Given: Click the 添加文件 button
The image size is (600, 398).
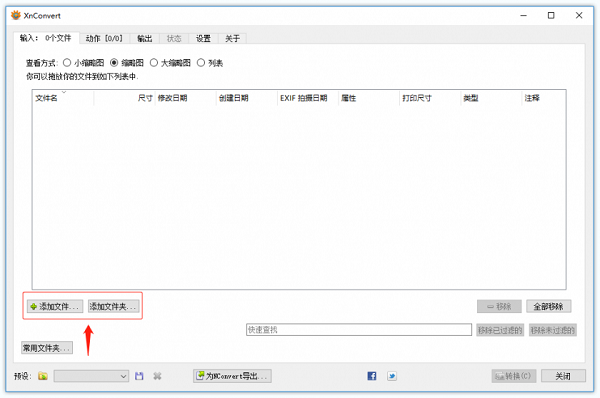Looking at the screenshot, I should [55, 306].
